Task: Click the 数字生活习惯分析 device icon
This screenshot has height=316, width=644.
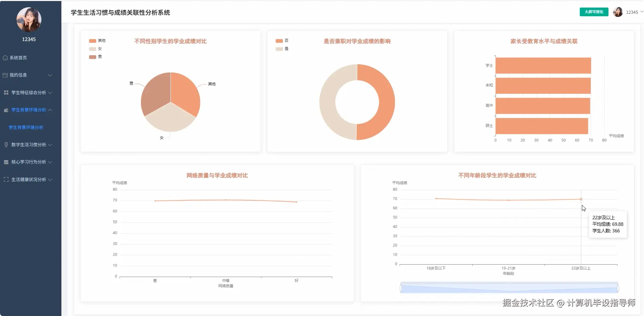Action: (x=6, y=145)
